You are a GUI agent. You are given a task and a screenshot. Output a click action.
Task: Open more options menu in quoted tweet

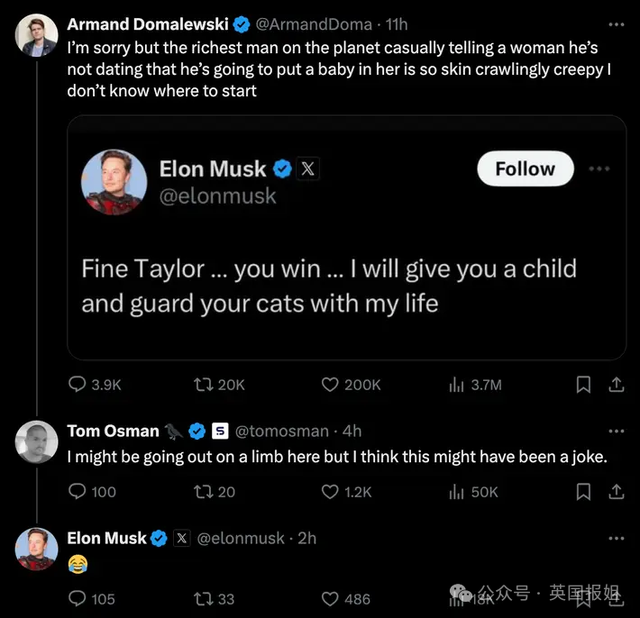pyautogui.click(x=598, y=169)
